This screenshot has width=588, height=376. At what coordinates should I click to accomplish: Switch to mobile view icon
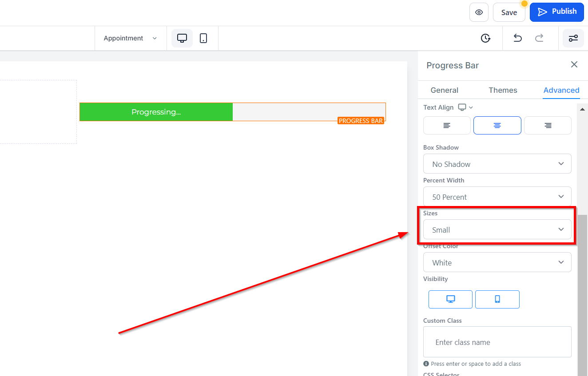click(203, 38)
